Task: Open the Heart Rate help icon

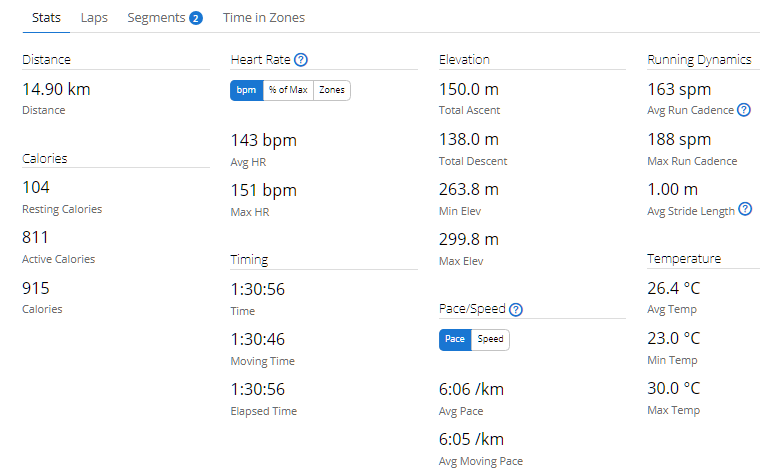Action: point(301,60)
